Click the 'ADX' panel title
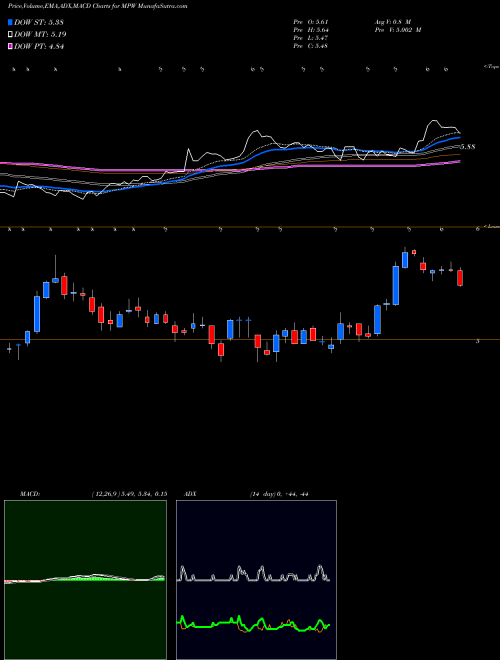The image size is (500, 660). (x=191, y=494)
